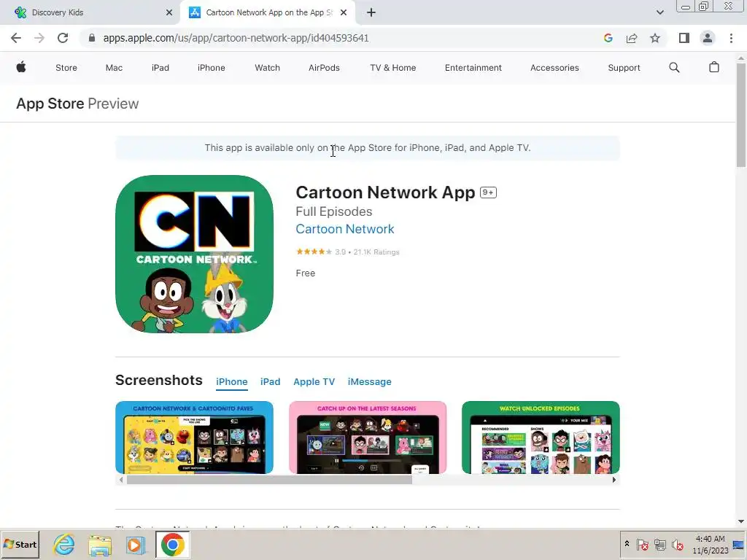Click the browser forward arrow
Image resolution: width=747 pixels, height=560 pixels.
pos(39,38)
